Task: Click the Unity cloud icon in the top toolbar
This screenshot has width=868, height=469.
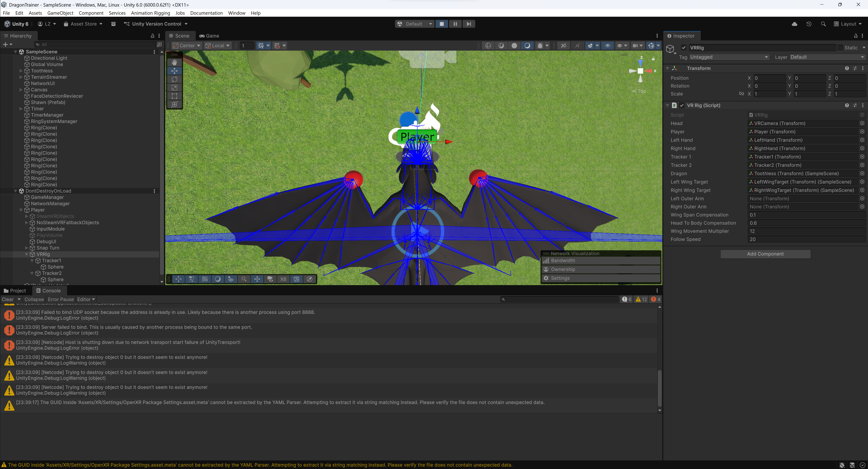Action: (x=794, y=23)
